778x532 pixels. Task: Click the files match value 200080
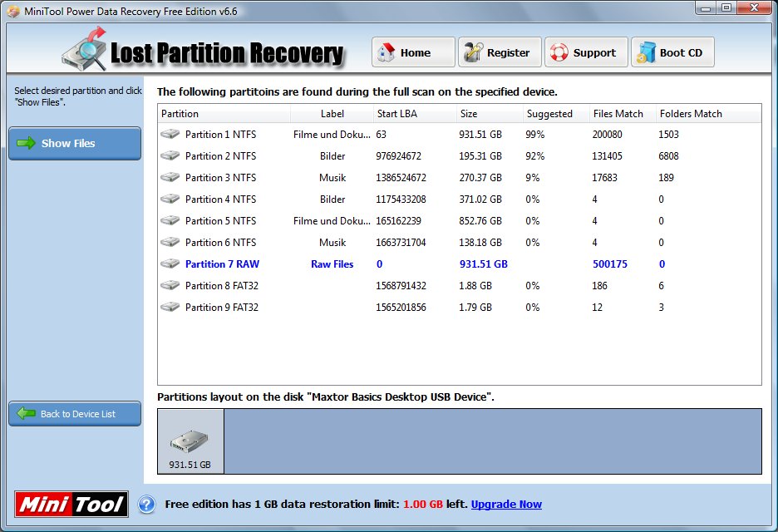click(x=607, y=135)
